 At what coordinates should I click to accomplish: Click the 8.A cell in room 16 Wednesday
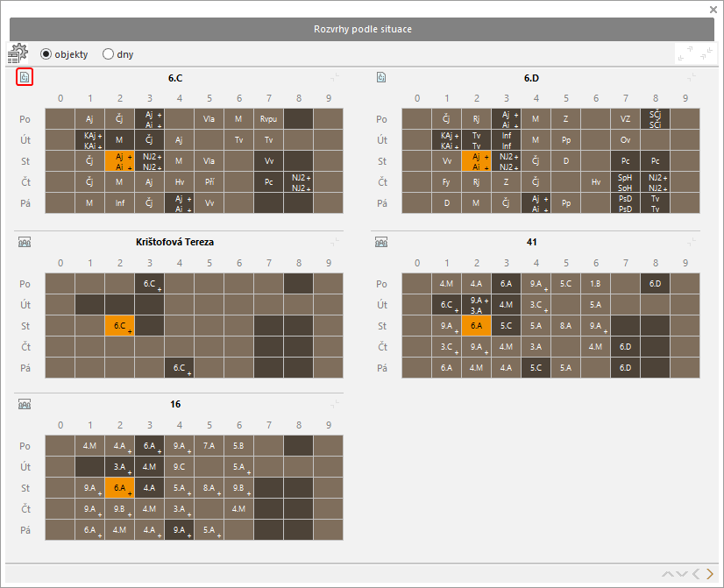[x=209, y=488]
